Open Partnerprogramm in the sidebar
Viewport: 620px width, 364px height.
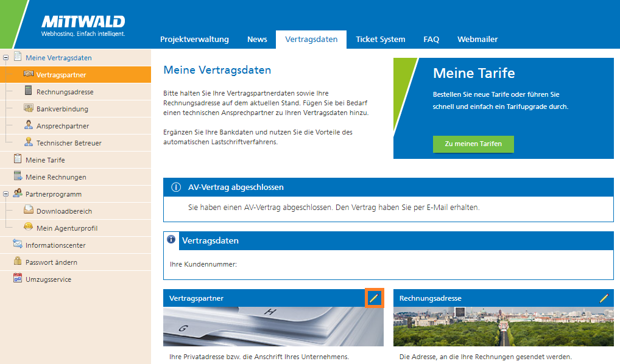[x=54, y=194]
